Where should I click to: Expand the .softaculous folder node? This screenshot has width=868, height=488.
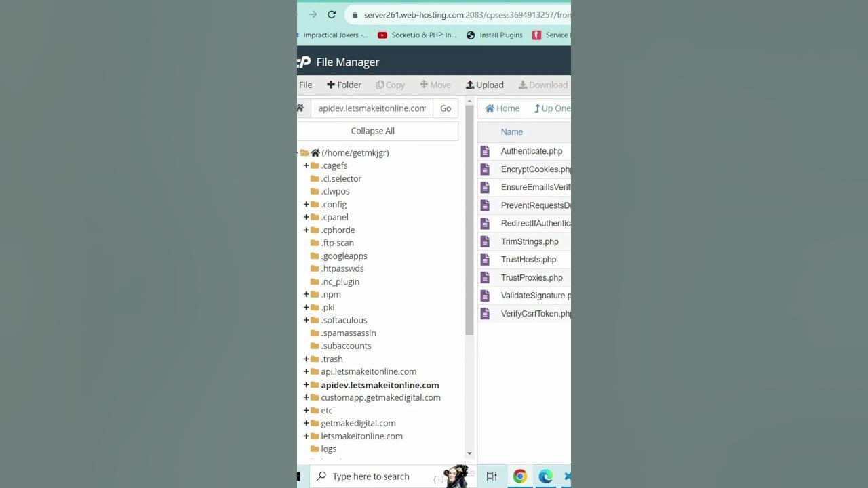306,320
